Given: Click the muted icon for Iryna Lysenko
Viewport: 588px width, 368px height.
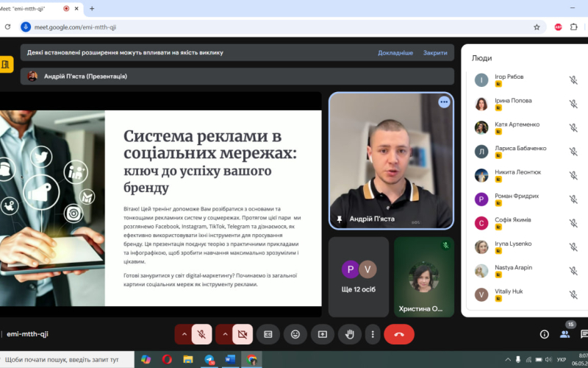Looking at the screenshot, I should tap(573, 247).
